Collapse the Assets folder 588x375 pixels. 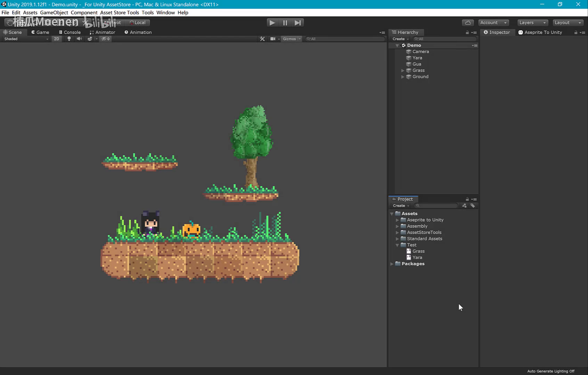tap(392, 214)
